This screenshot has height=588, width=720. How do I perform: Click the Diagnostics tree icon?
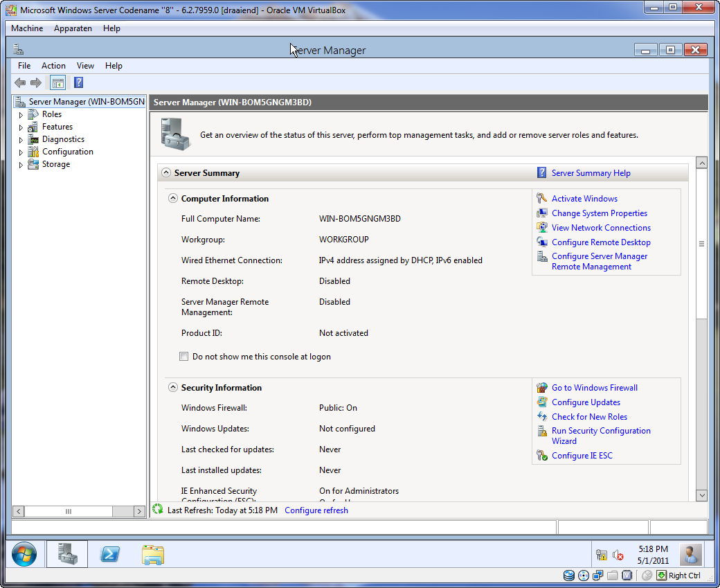pyautogui.click(x=33, y=139)
